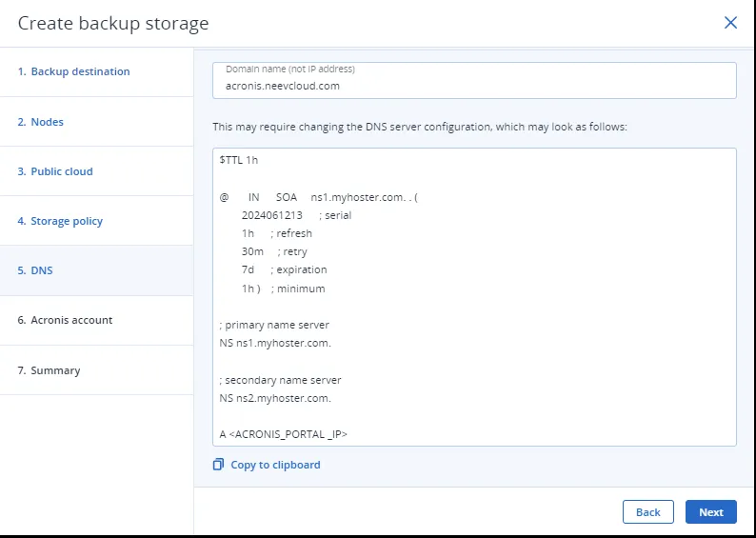This screenshot has width=756, height=538.
Task: Click the NS ns2.myhoster.com. record
Action: tap(275, 398)
